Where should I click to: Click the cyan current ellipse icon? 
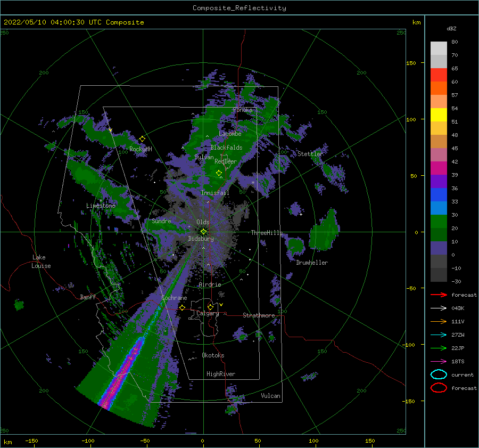tap(439, 374)
